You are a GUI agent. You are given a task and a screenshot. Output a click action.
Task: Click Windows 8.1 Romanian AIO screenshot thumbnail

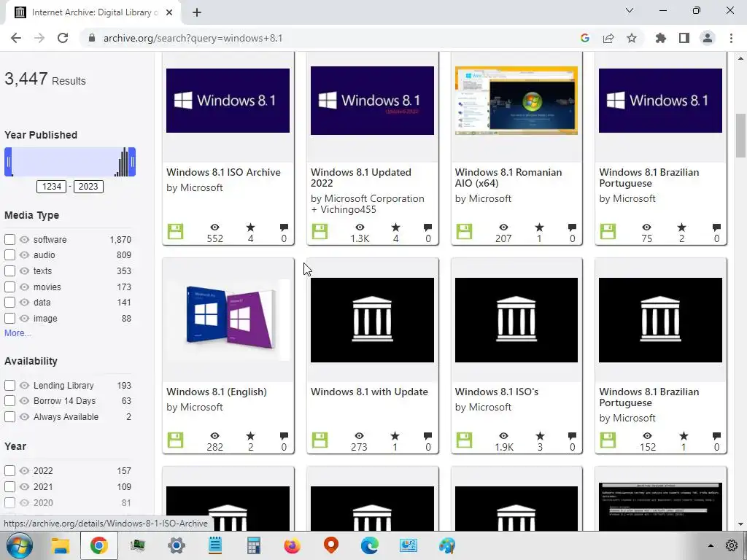point(516,101)
